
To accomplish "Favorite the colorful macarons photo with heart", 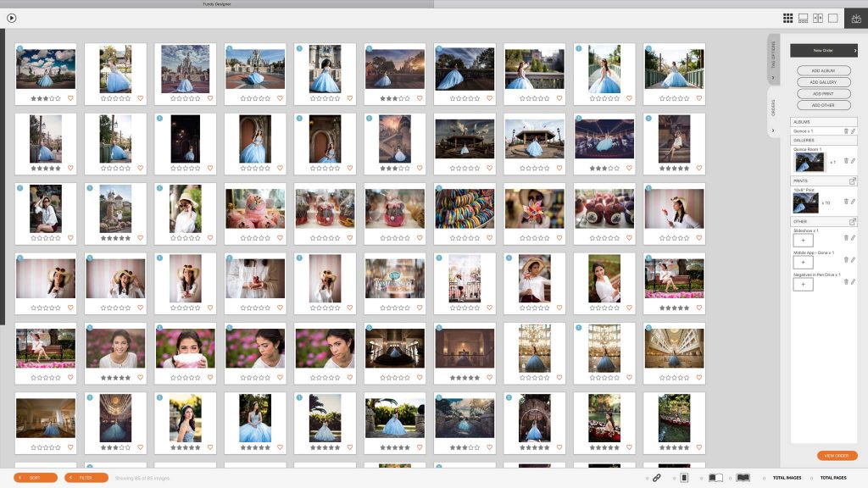I will click(489, 238).
